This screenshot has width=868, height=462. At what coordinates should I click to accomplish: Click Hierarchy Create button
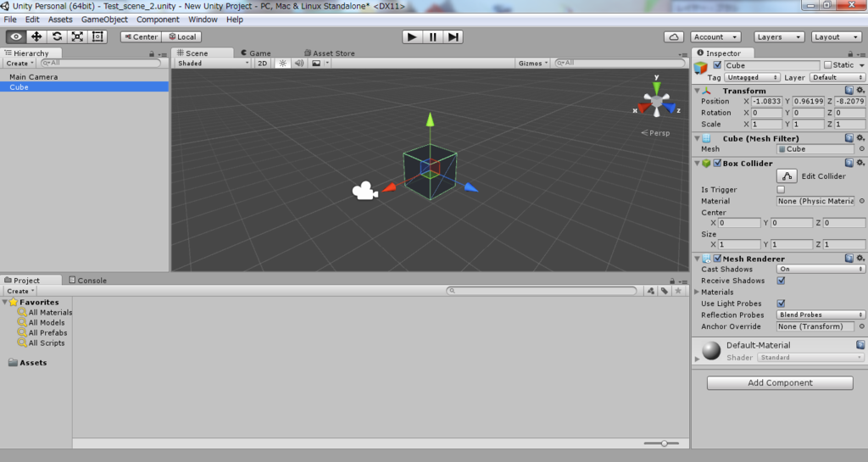[20, 63]
